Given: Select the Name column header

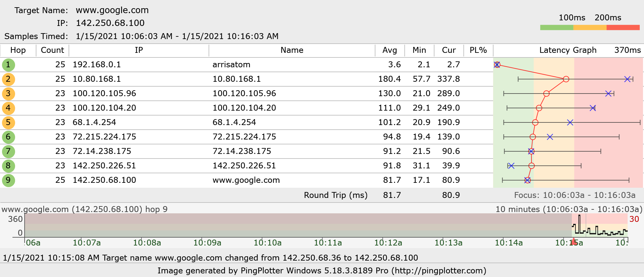Looking at the screenshot, I should [292, 50].
